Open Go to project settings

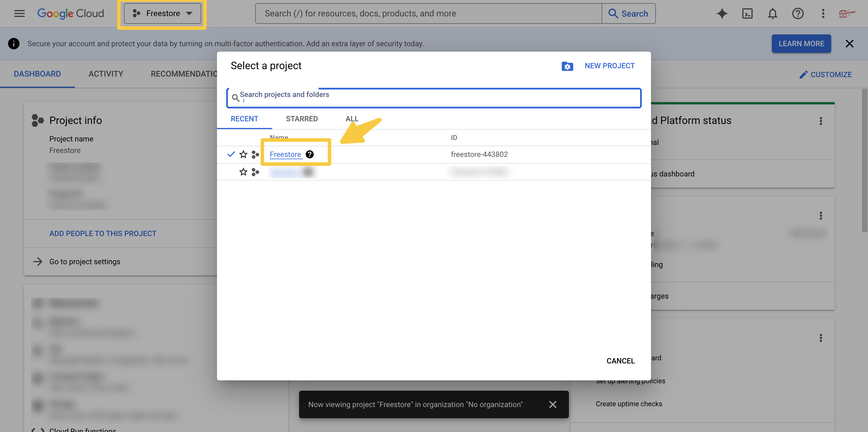click(85, 262)
